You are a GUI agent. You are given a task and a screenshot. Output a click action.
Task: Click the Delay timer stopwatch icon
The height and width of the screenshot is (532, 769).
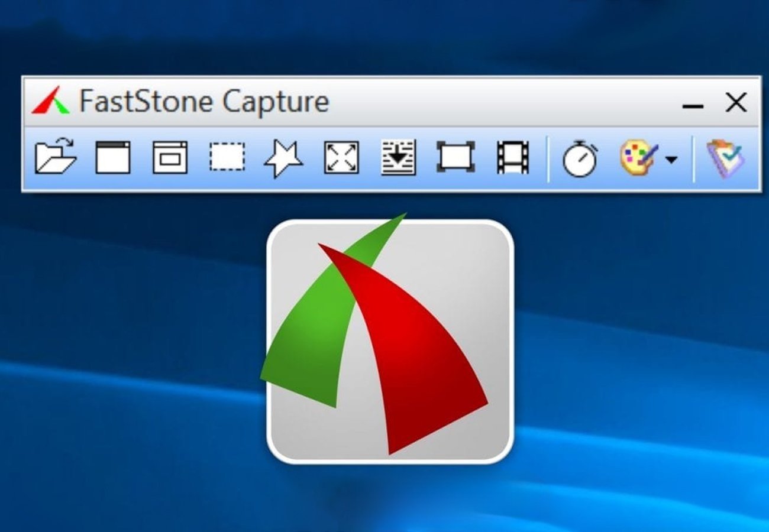coord(579,158)
